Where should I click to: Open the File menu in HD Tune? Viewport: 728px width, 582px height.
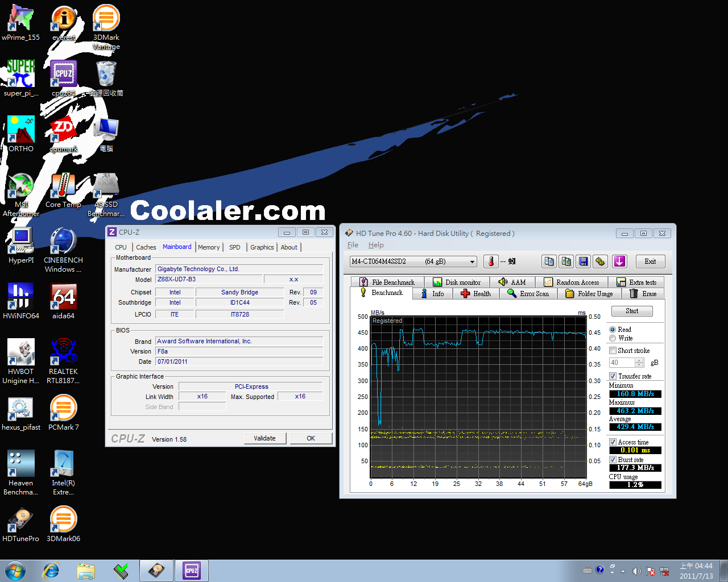coord(353,245)
